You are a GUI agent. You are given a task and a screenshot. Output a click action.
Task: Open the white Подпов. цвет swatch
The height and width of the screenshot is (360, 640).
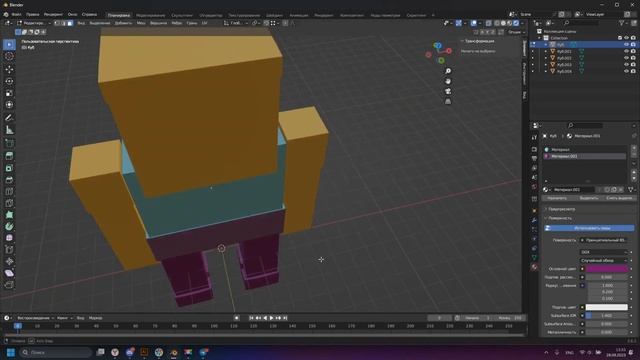607,307
